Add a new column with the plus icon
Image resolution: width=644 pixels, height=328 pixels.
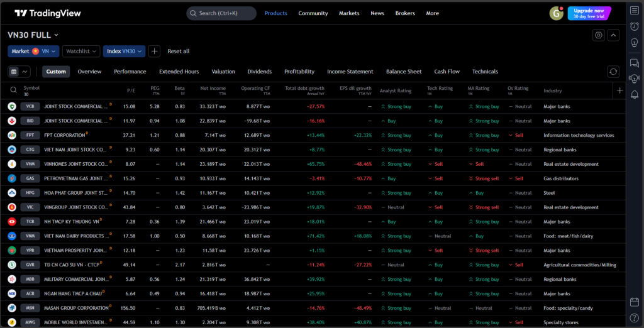click(619, 90)
